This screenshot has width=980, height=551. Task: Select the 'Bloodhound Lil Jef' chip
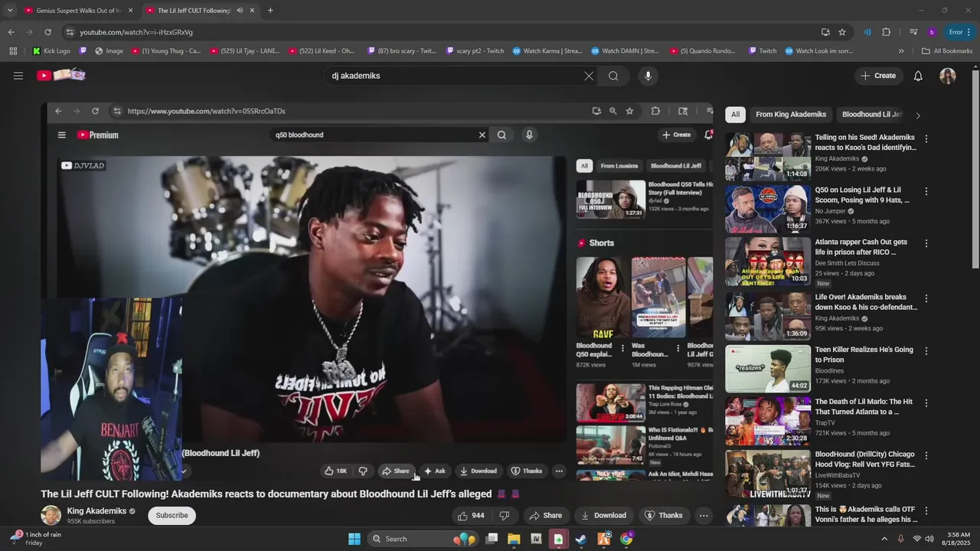(871, 115)
